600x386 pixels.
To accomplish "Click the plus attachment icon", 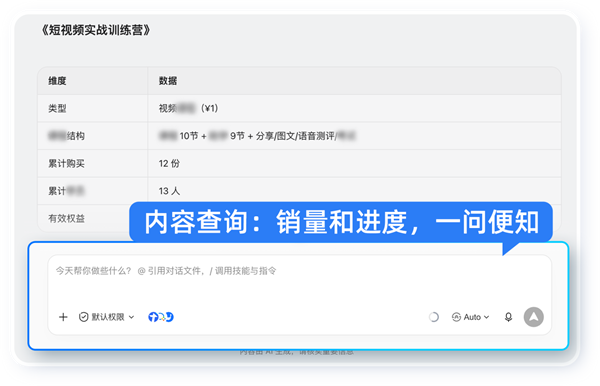I will tap(63, 317).
